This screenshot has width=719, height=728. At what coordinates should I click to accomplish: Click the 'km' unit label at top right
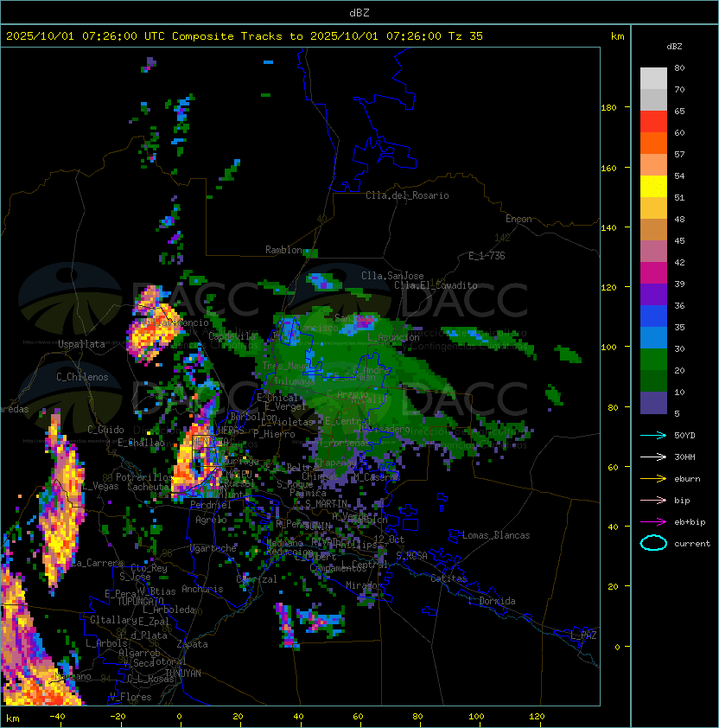(x=617, y=36)
